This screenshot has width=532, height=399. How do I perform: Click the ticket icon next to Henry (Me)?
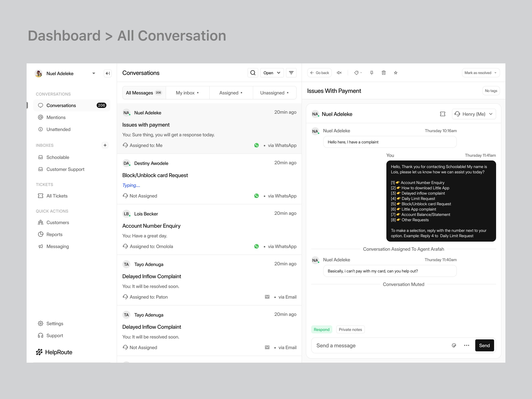pyautogui.click(x=442, y=114)
